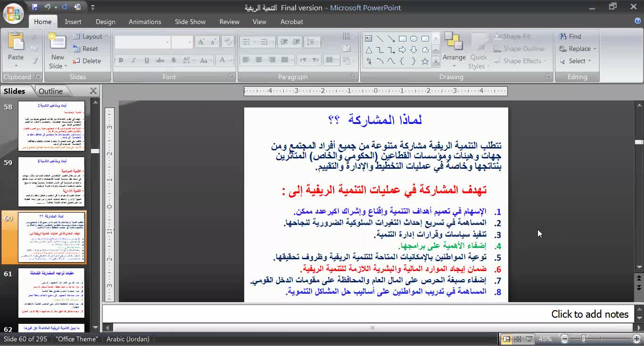This screenshot has width=644, height=346.
Task: Select the Arc shape in gallery
Action: pyautogui.click(x=380, y=61)
